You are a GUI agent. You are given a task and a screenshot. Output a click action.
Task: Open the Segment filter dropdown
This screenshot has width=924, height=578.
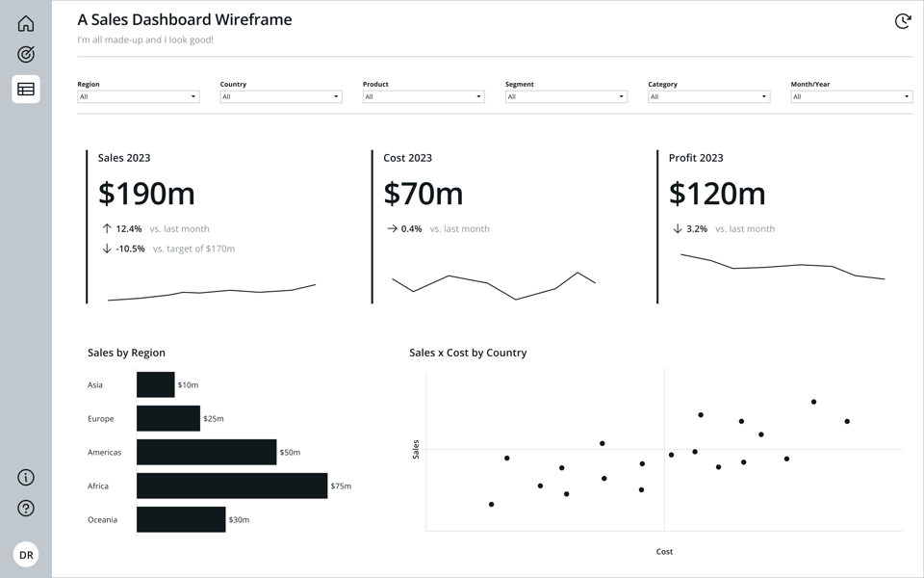point(566,96)
